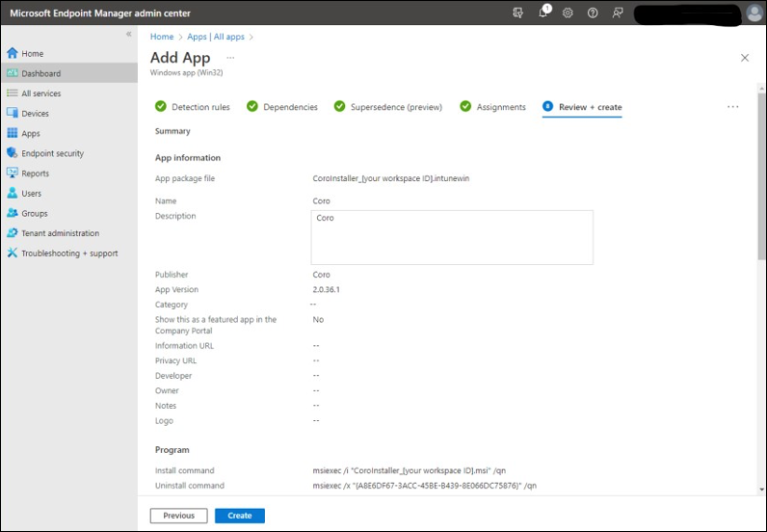Open the notifications bell icon

click(543, 13)
